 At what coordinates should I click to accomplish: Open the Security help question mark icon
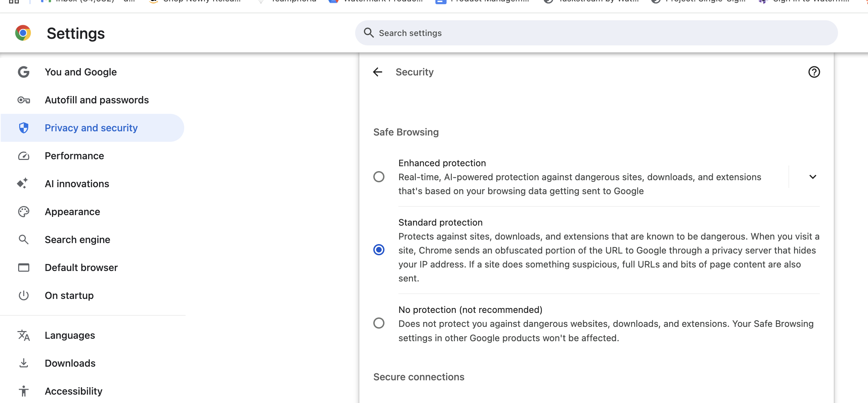tap(814, 72)
